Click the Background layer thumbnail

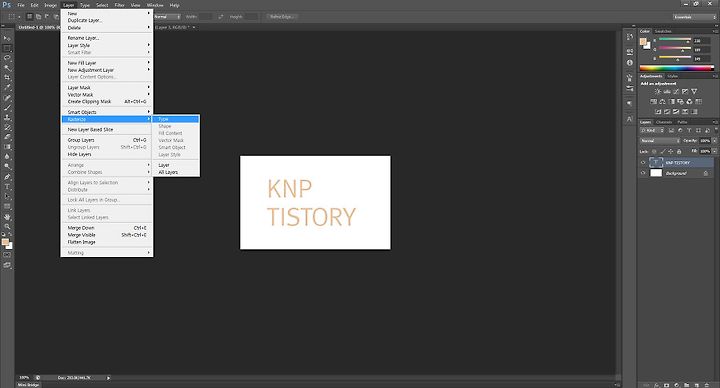point(656,173)
